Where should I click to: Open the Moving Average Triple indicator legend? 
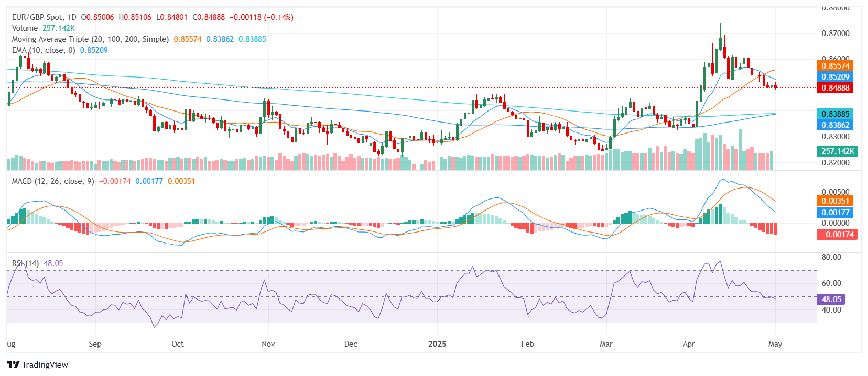[90, 39]
